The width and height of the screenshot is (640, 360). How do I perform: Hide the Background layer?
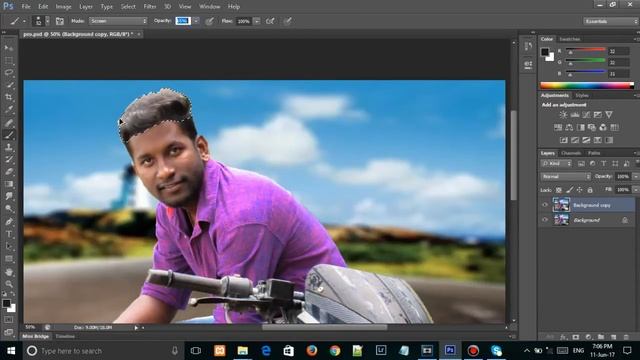545,220
